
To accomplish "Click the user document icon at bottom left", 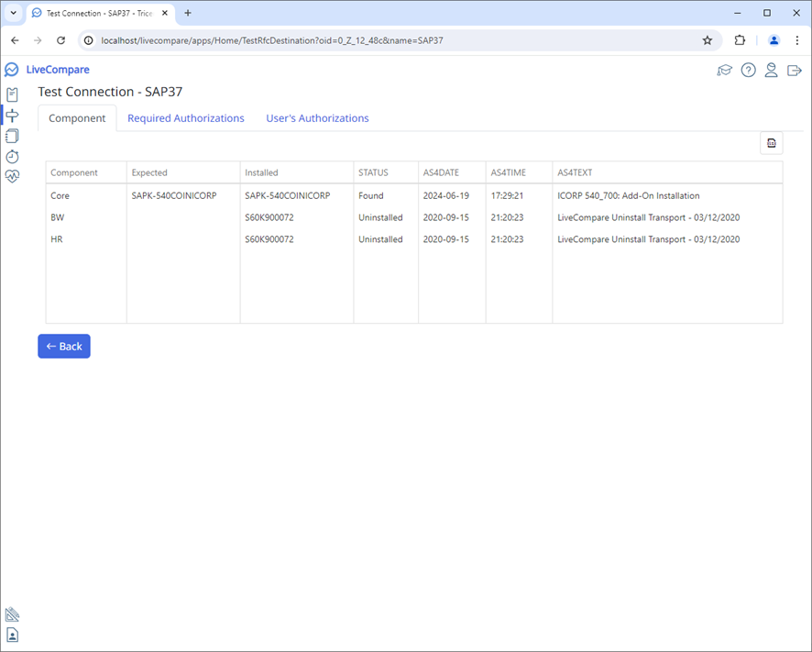I will [12, 635].
